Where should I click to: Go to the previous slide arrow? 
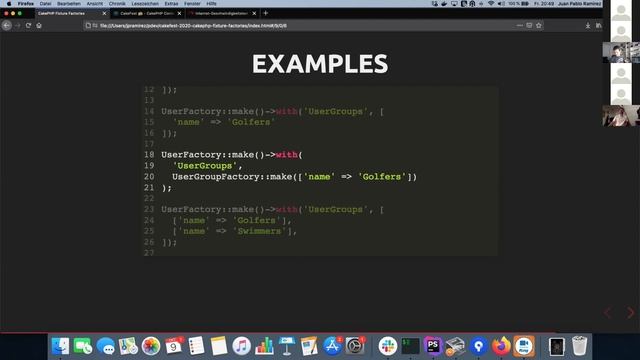(x=608, y=313)
